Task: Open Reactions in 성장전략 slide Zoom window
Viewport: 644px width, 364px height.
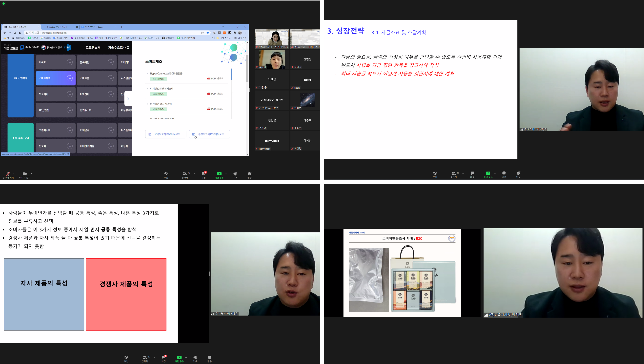Action: pos(518,174)
